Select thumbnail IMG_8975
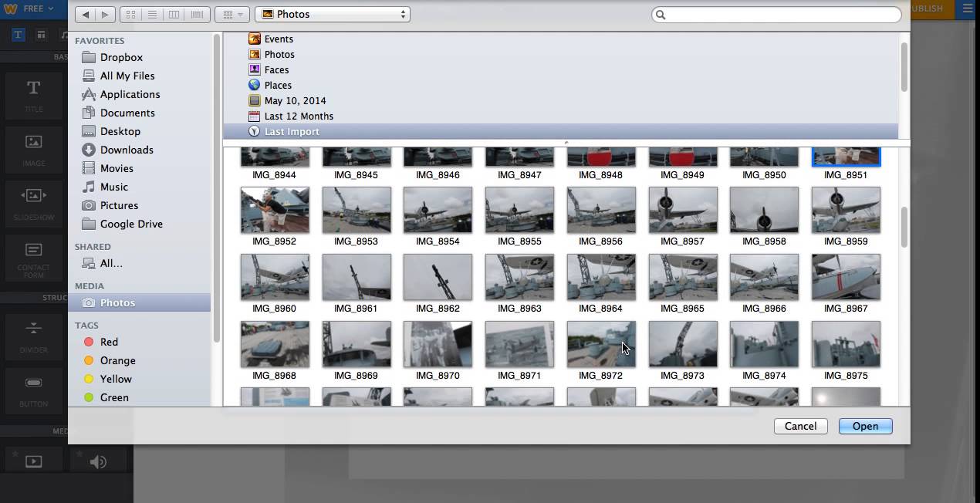980x503 pixels. coord(846,344)
